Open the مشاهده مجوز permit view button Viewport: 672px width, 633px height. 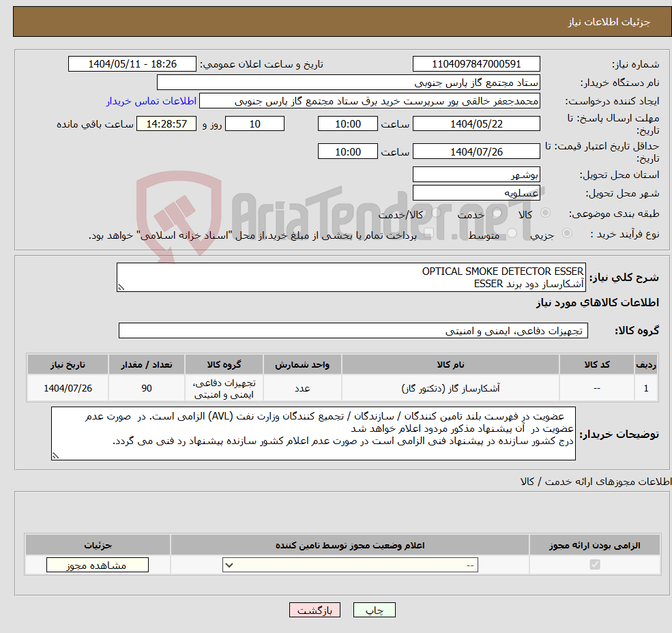[x=98, y=565]
